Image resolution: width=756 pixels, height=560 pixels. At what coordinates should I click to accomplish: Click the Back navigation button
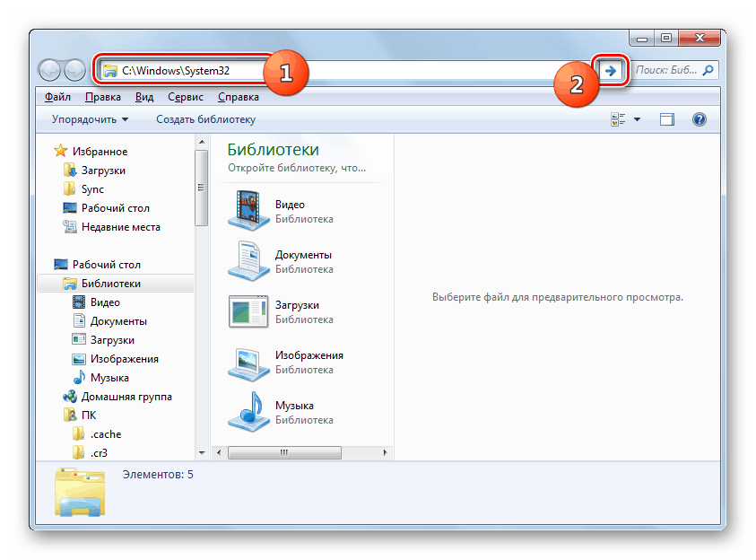click(49, 71)
